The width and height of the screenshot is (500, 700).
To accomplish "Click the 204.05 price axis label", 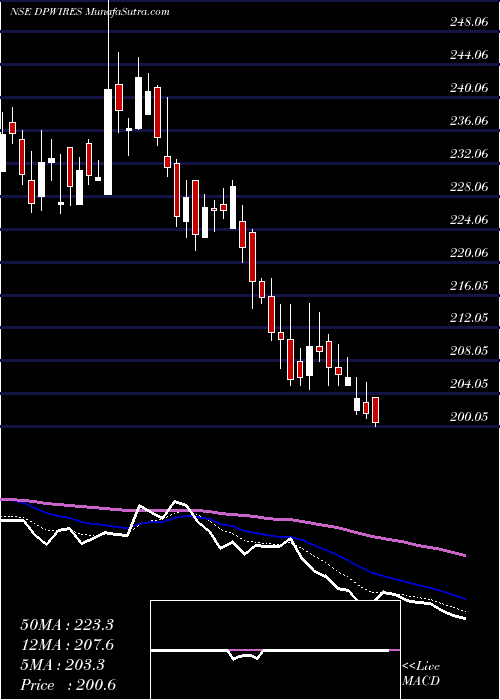I will 467,384.
